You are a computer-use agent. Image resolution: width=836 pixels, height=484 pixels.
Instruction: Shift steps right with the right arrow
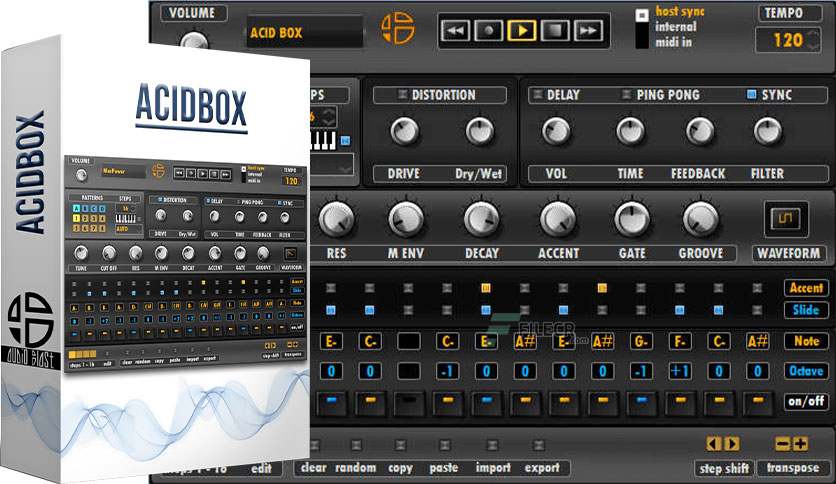click(x=732, y=443)
